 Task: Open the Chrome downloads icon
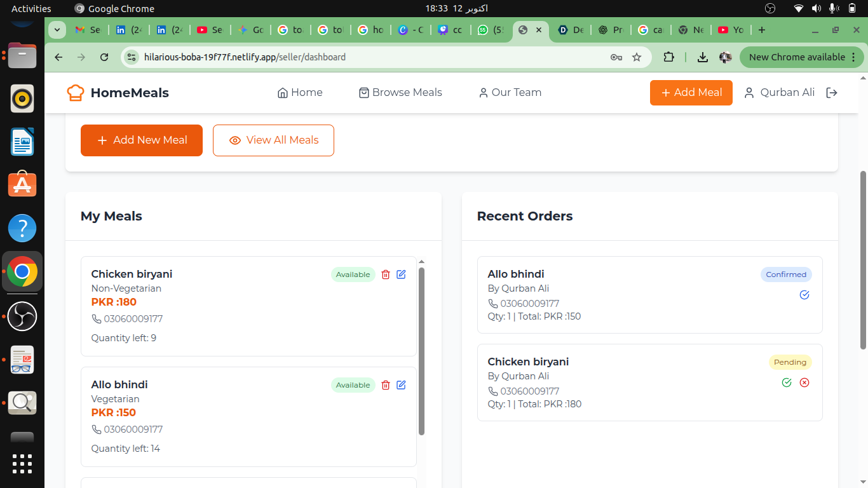pos(702,57)
